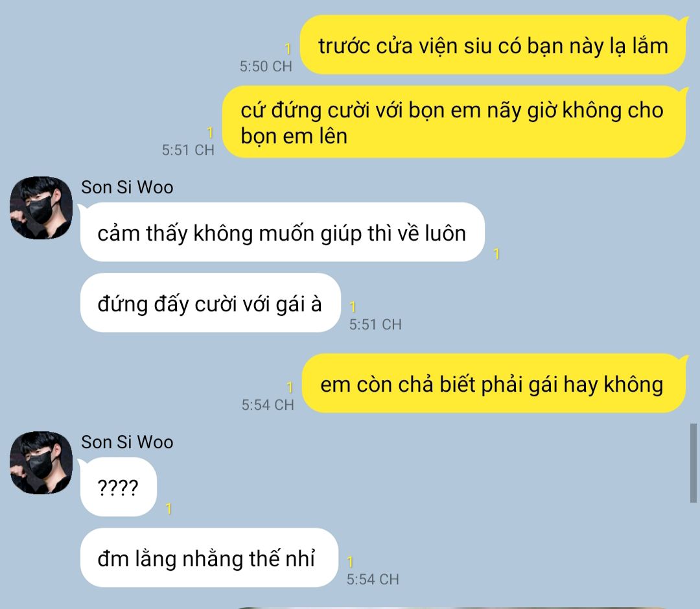The width and height of the screenshot is (700, 609).
Task: Tap unread count beside 'cảm thấy không muốn' bubble
Action: click(496, 254)
